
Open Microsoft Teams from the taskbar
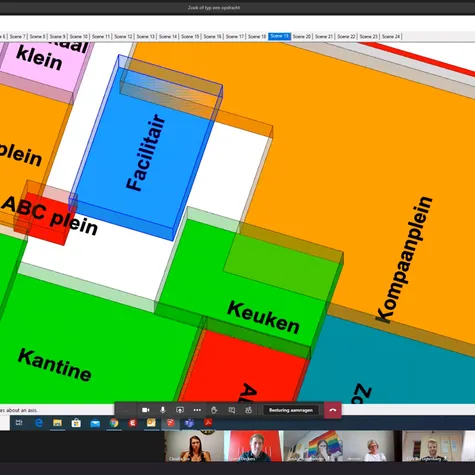coord(189,423)
